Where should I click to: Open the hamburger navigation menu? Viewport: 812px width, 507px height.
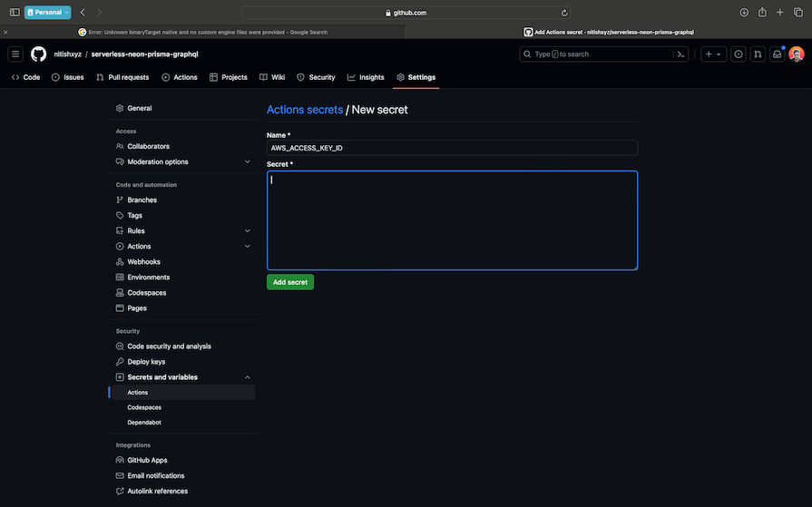15,54
